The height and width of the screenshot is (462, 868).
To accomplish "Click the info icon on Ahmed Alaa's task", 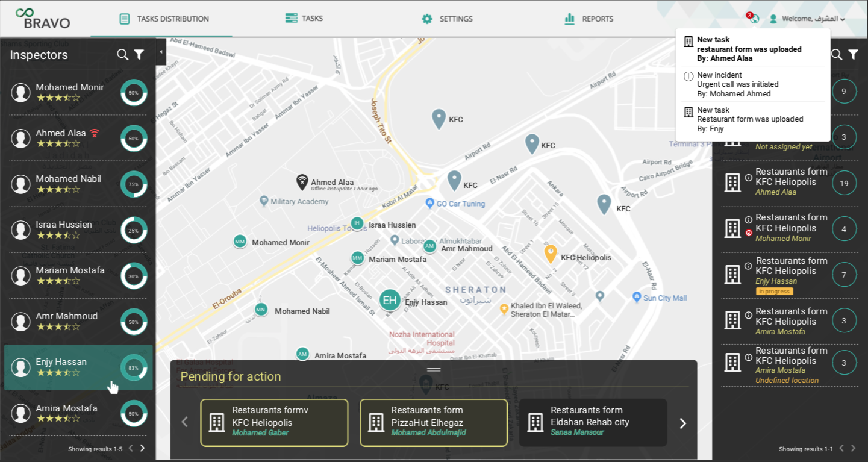I will pyautogui.click(x=748, y=178).
